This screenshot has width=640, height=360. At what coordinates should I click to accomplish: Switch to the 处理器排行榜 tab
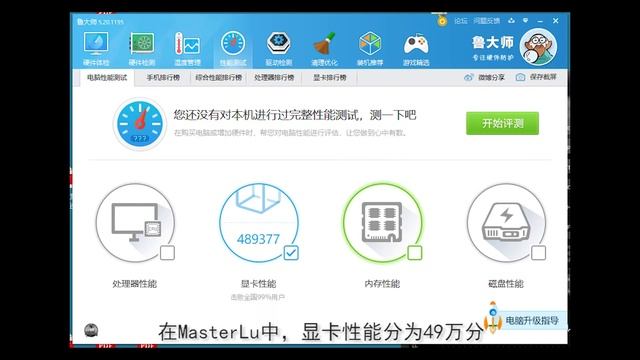[274, 78]
